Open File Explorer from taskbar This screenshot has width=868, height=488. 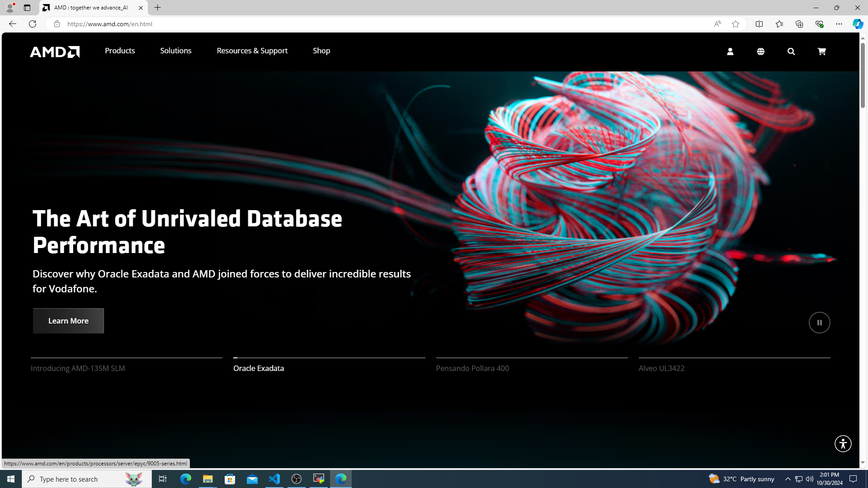coord(208,479)
